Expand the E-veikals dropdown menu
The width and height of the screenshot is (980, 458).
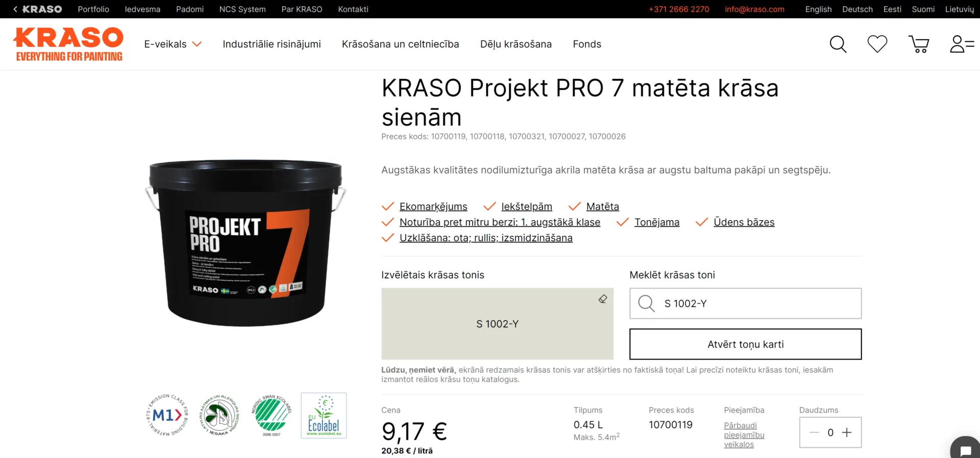coord(173,44)
